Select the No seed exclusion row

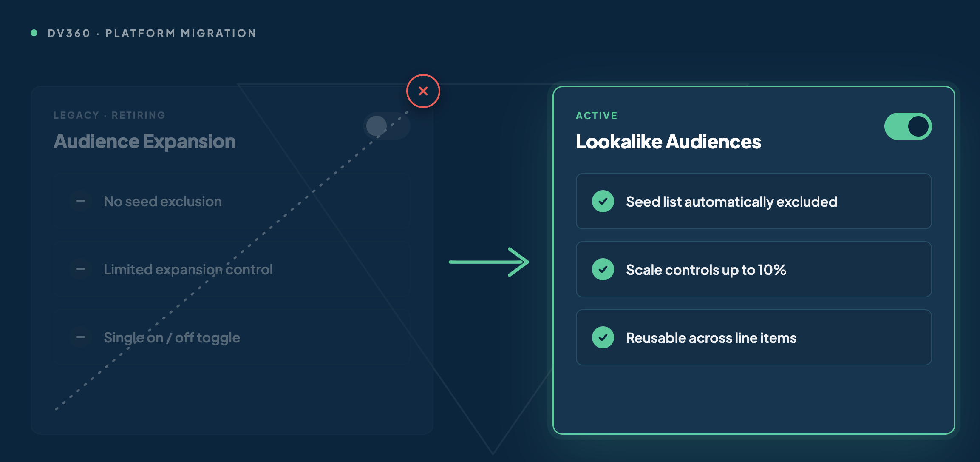coord(232,201)
